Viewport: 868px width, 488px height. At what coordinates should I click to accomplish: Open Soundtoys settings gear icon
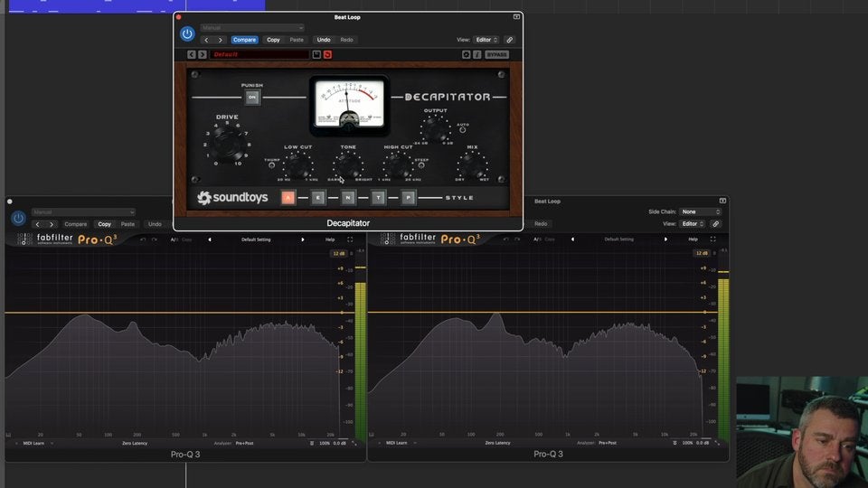click(467, 54)
